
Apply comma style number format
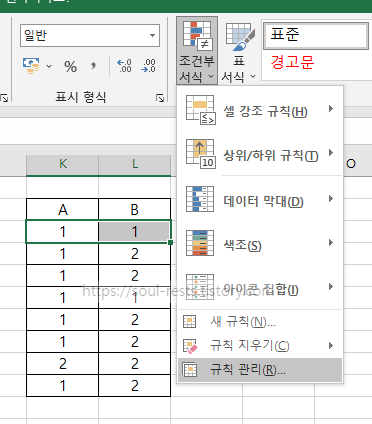pos(94,66)
